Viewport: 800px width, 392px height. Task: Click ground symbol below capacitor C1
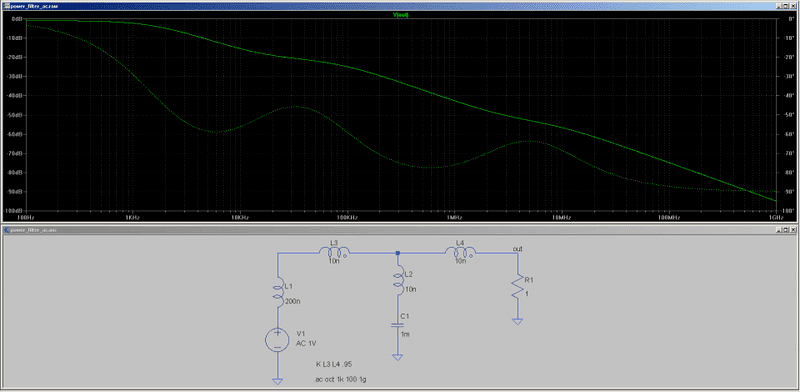397,358
